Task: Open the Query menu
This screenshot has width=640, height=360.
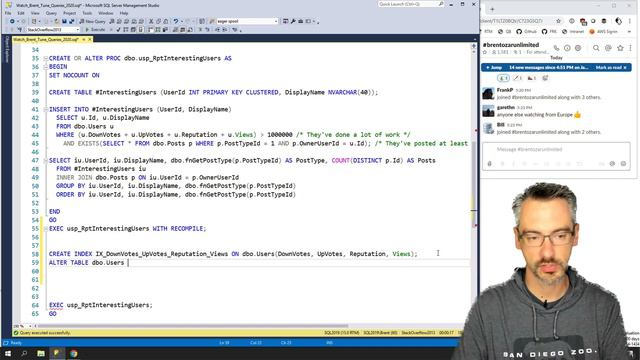Action: tap(51, 13)
